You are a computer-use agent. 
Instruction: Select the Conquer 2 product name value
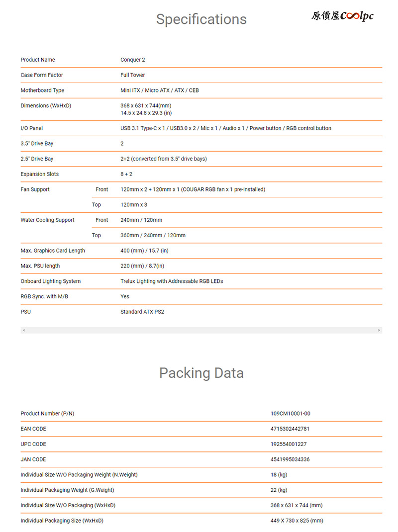132,60
